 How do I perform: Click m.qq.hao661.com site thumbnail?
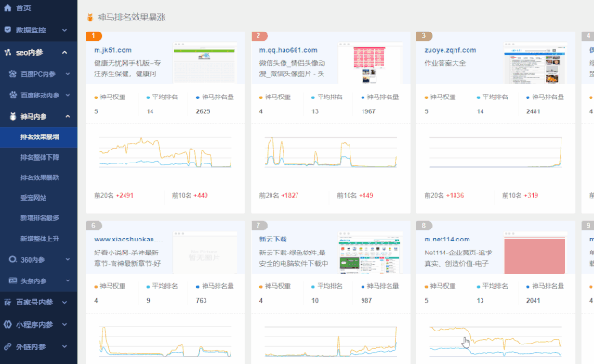(x=370, y=63)
